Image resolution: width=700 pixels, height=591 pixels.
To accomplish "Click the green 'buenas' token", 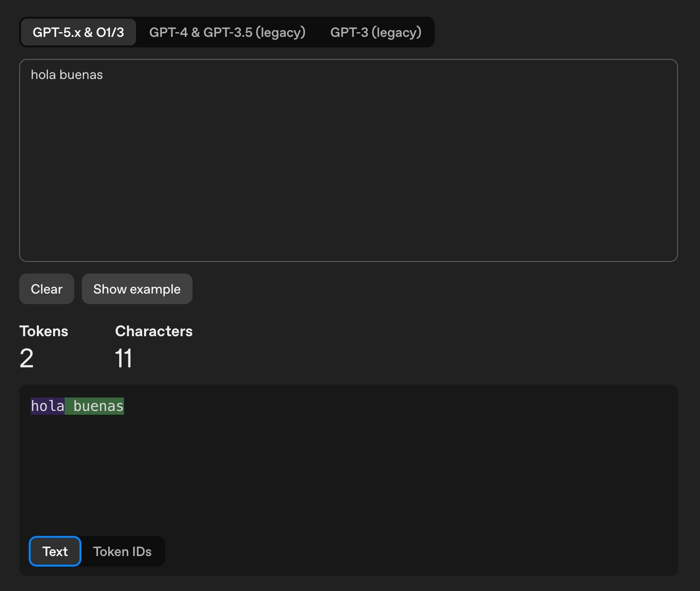I will (94, 406).
